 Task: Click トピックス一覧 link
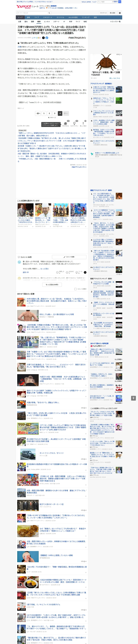pos(115,21)
